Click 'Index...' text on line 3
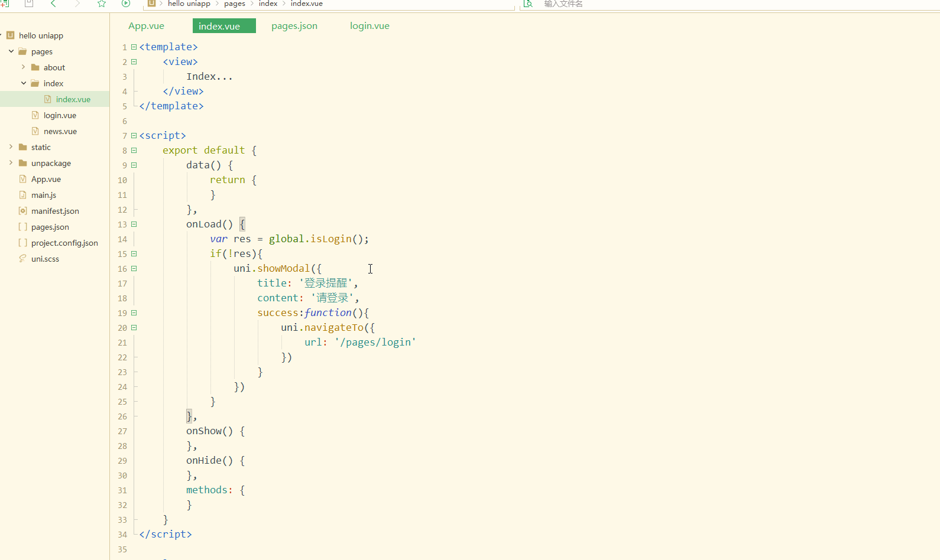Viewport: 940px width, 560px height. pos(209,76)
